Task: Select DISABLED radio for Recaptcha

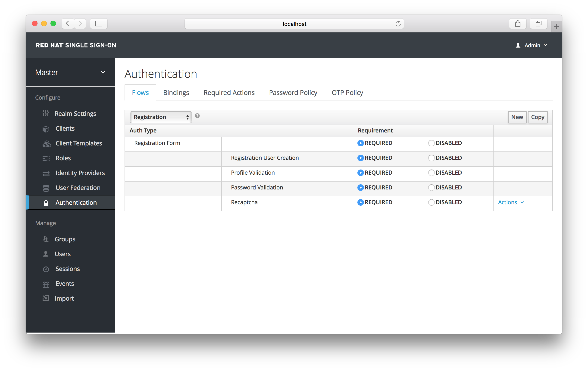Action: tap(431, 202)
